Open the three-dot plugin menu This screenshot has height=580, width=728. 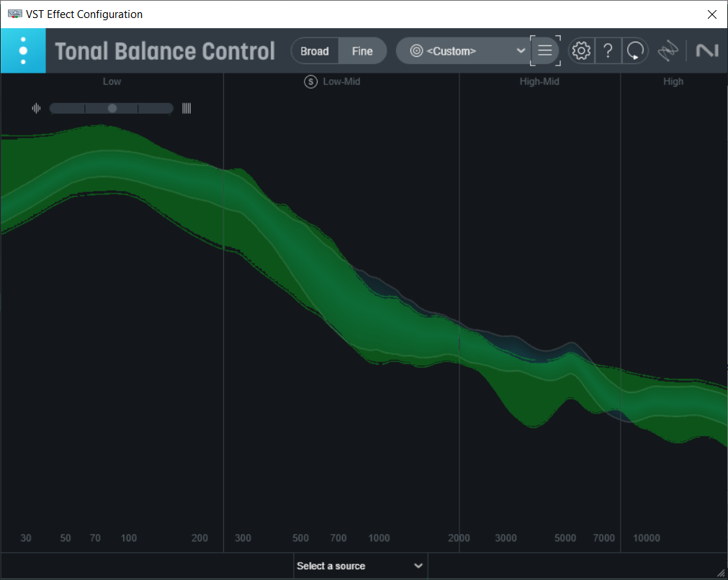point(23,50)
